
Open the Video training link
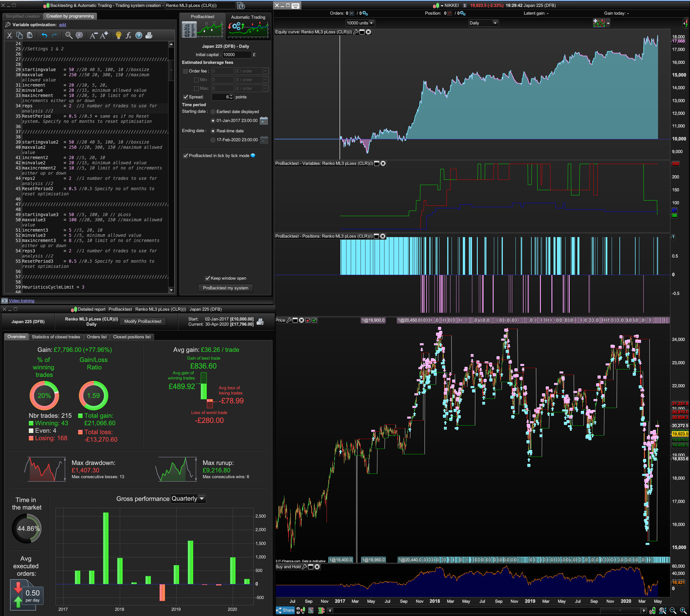(21, 301)
